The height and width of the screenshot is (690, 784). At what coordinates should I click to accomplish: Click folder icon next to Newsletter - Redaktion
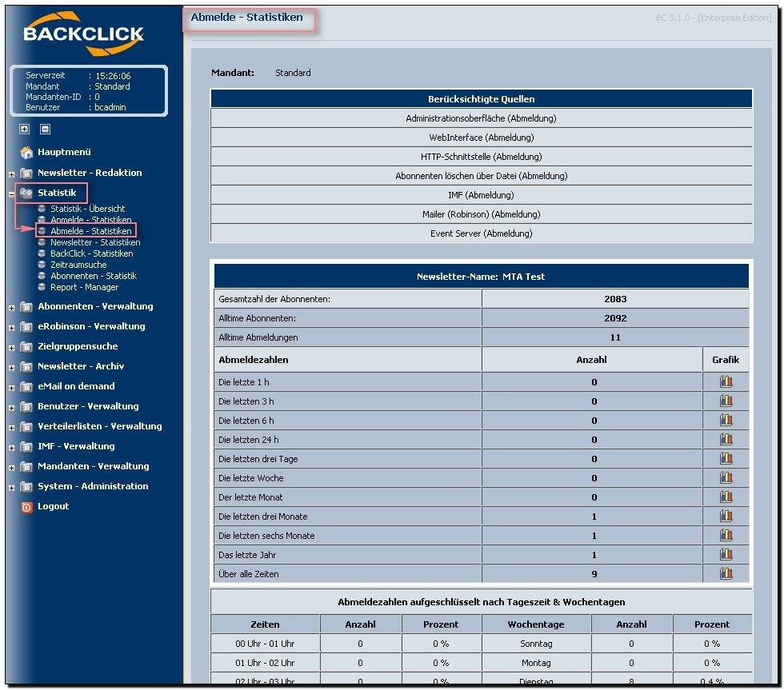click(x=26, y=173)
